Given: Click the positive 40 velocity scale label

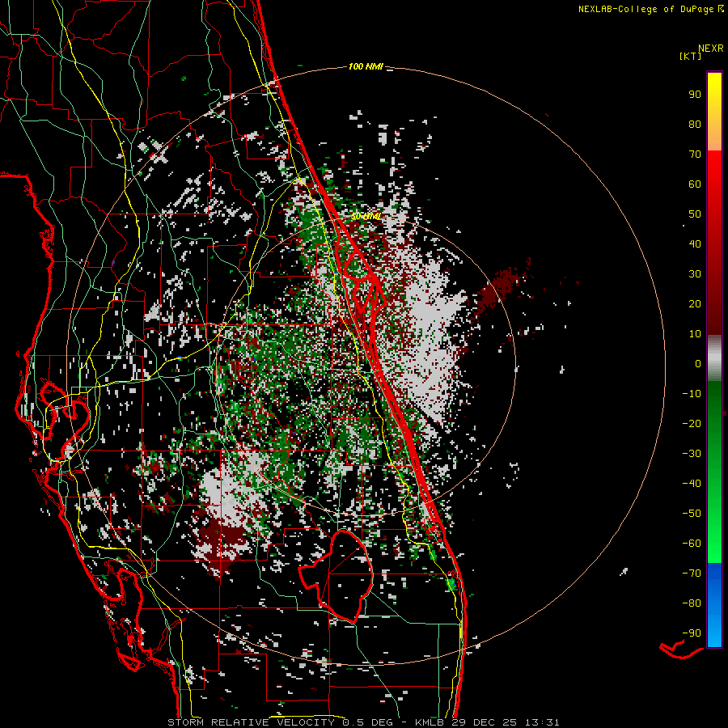Looking at the screenshot, I should click(x=695, y=244).
